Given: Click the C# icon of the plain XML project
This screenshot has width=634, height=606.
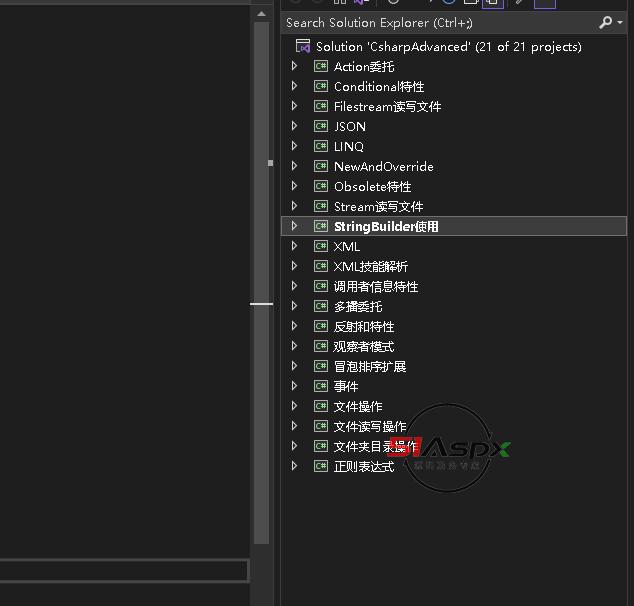Looking at the screenshot, I should coord(321,246).
